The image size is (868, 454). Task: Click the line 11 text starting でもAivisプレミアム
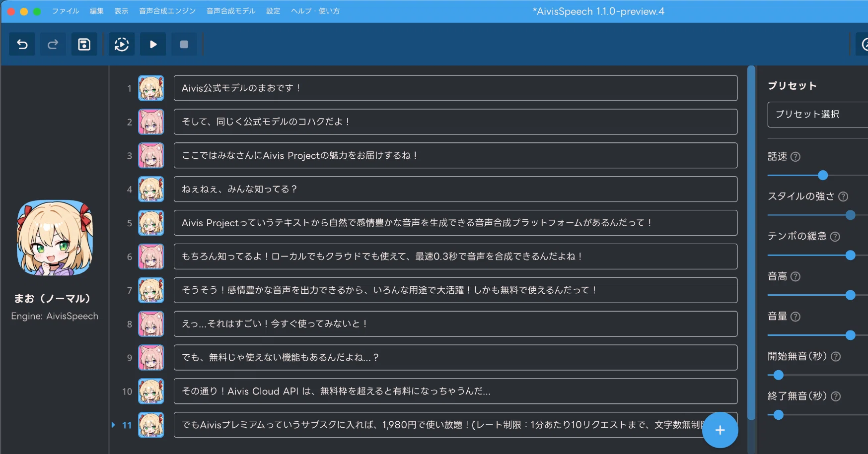[x=455, y=425]
